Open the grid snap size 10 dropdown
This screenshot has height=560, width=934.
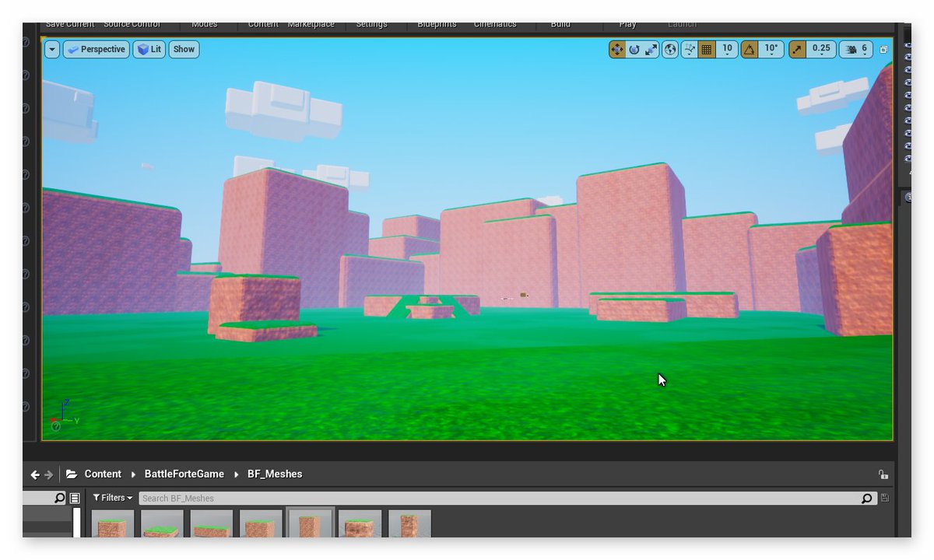[727, 50]
